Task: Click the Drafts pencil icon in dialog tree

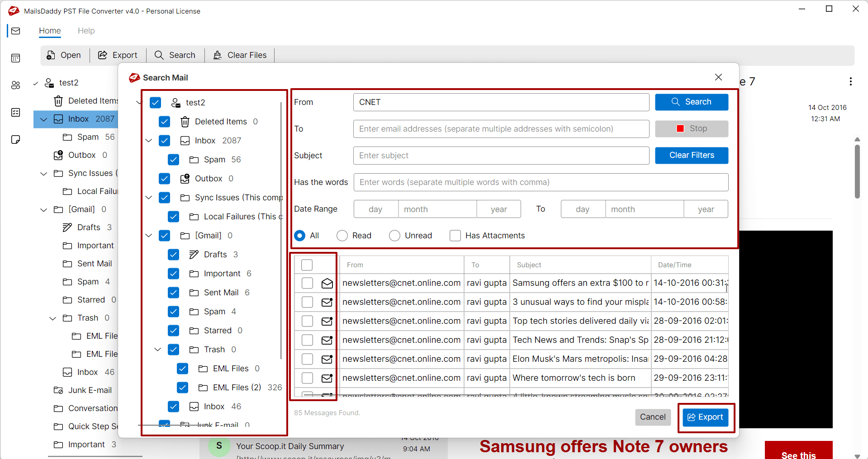Action: point(194,255)
